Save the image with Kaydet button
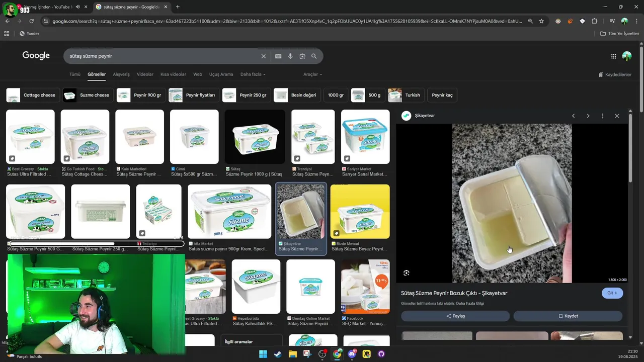Image resolution: width=644 pixels, height=362 pixels. pos(568,316)
